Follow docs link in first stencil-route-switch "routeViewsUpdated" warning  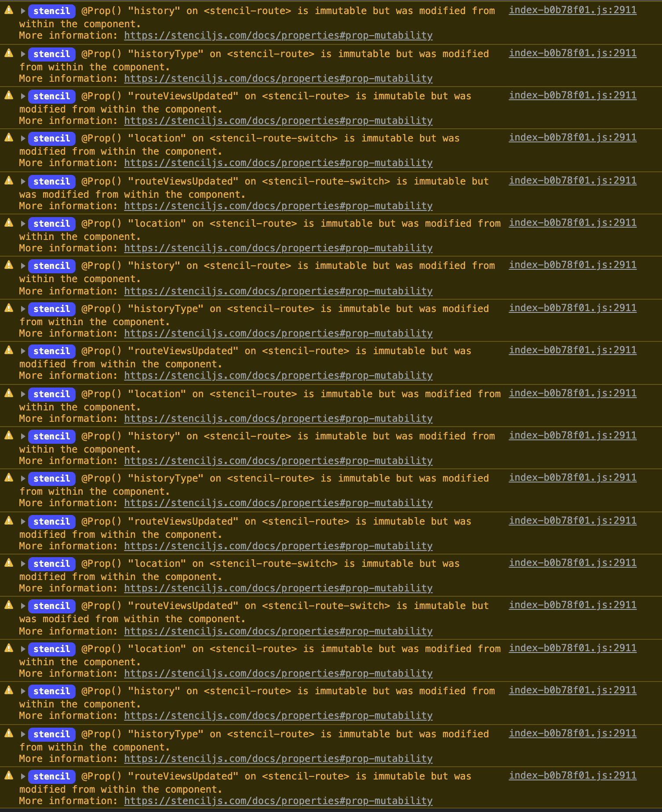(x=278, y=206)
